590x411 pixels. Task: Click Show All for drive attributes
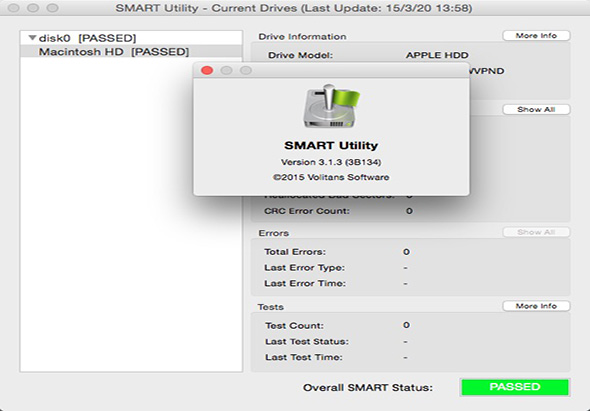click(536, 110)
